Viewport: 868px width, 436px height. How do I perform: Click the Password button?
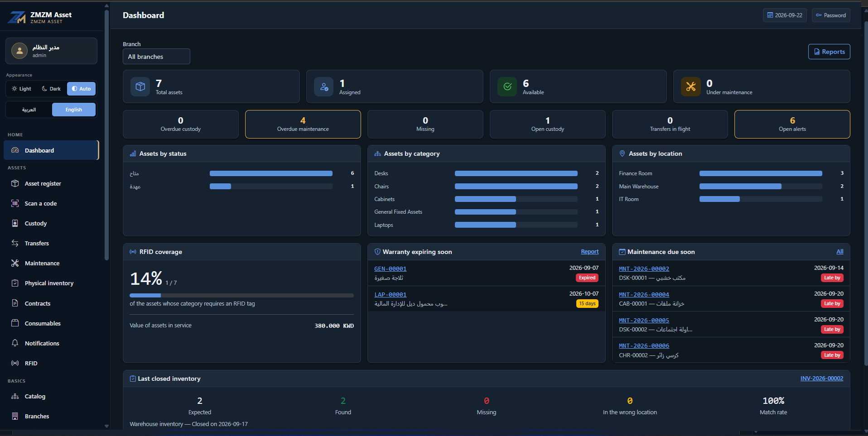pyautogui.click(x=831, y=15)
